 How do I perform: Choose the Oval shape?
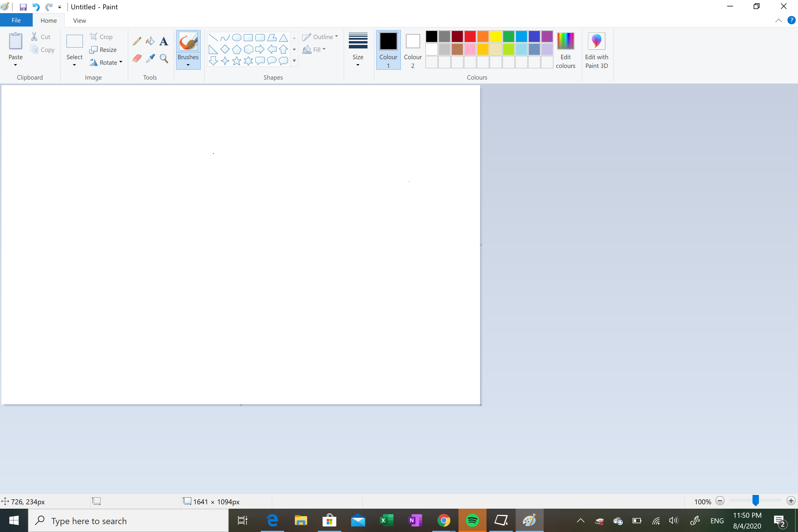pos(237,37)
